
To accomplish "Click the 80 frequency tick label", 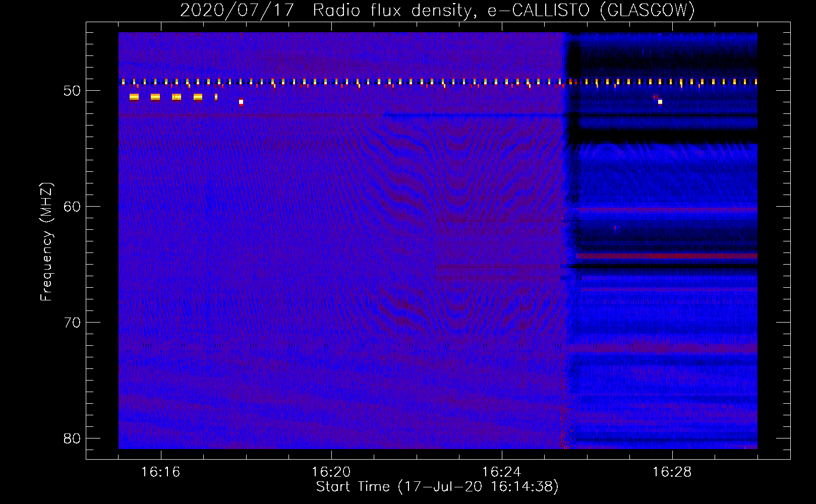I will (72, 438).
